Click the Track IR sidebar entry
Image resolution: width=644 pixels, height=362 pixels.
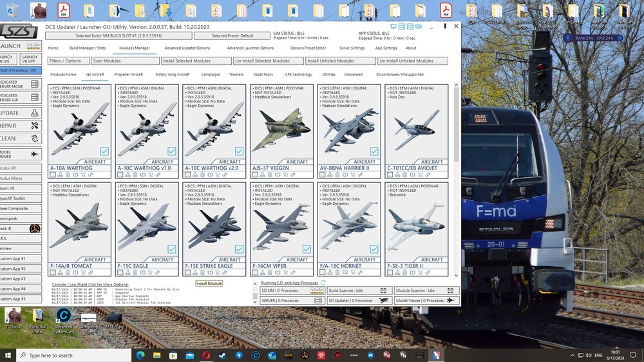(x=21, y=229)
